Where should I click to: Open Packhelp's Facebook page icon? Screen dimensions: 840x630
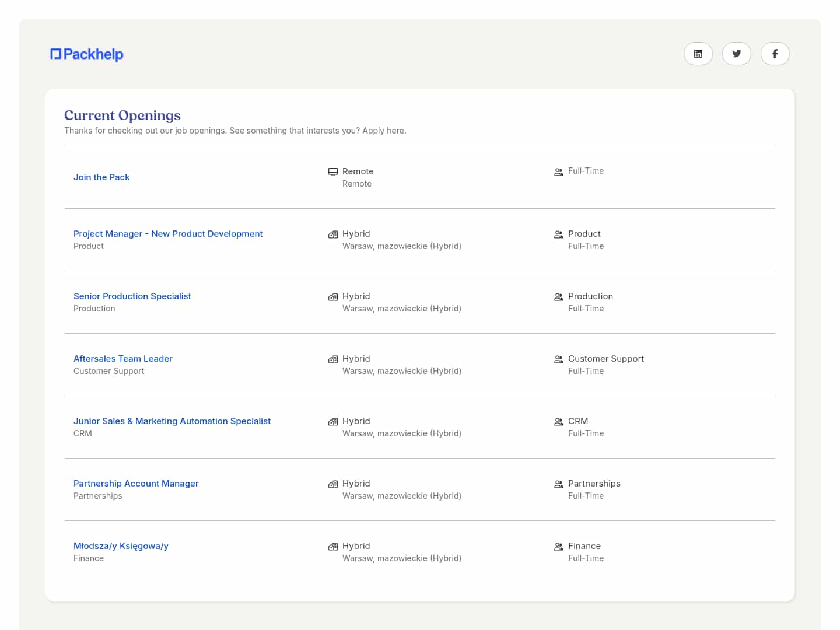pos(775,54)
